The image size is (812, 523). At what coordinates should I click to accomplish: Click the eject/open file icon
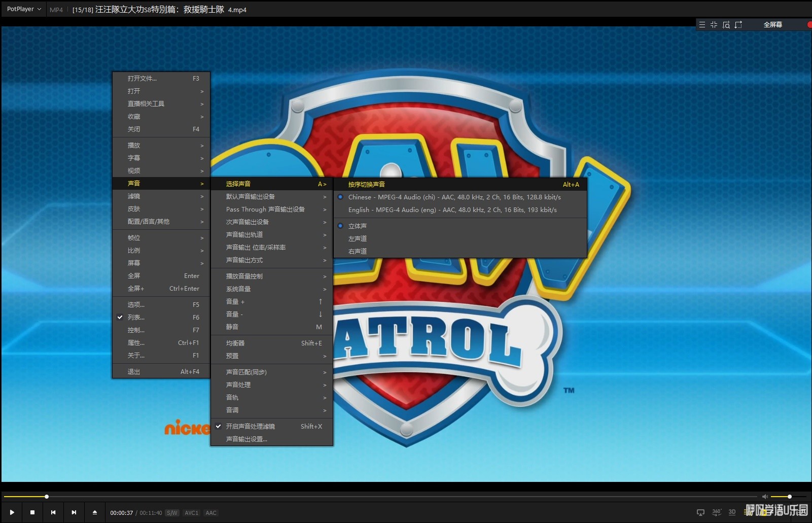pos(95,512)
